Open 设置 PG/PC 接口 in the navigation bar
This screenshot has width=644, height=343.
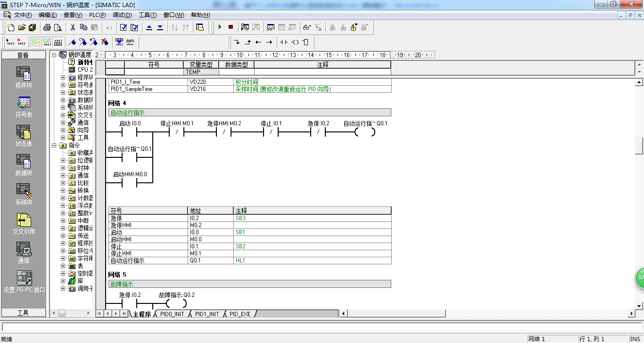(24, 282)
